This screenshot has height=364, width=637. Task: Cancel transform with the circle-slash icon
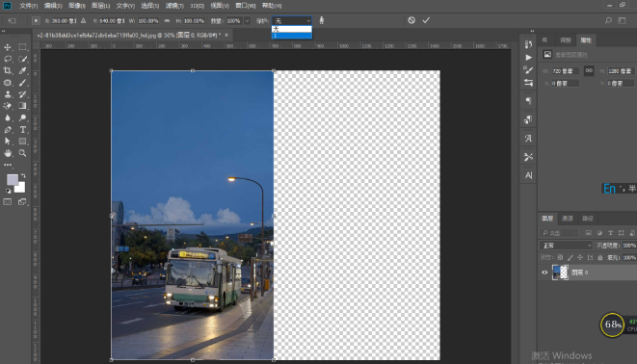pyautogui.click(x=411, y=20)
